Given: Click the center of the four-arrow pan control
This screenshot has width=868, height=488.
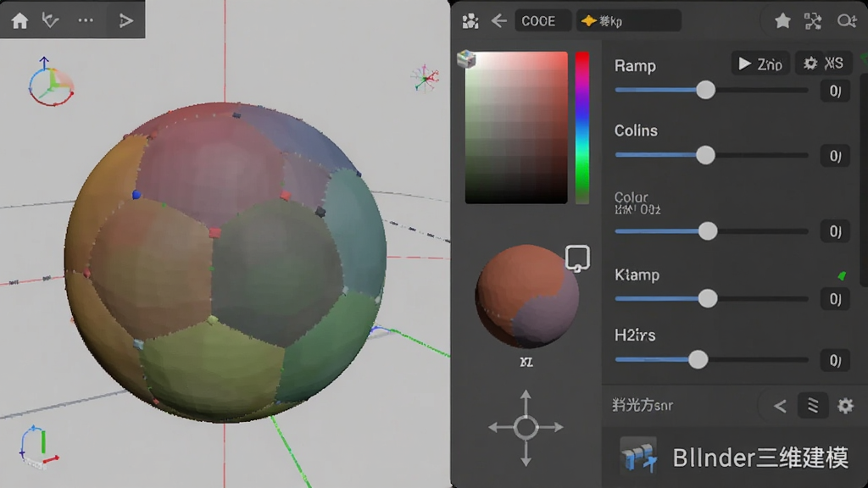Looking at the screenshot, I should click(526, 427).
